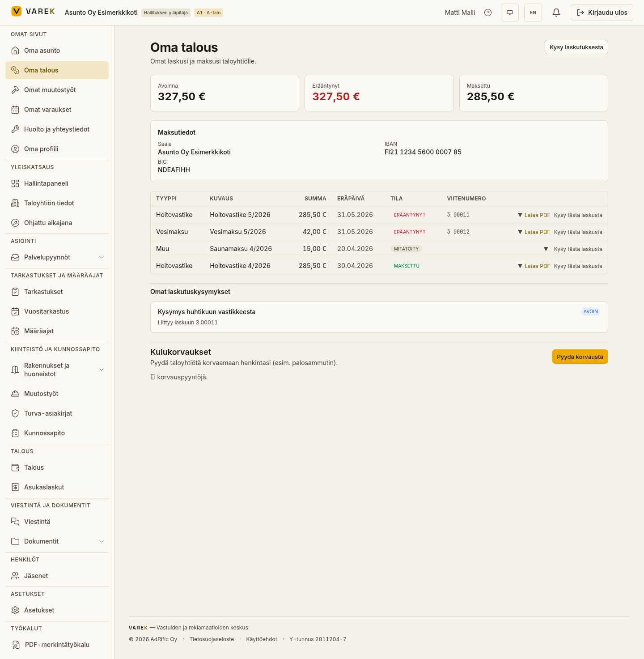Click the A1 · A-talo badge

pyautogui.click(x=208, y=13)
